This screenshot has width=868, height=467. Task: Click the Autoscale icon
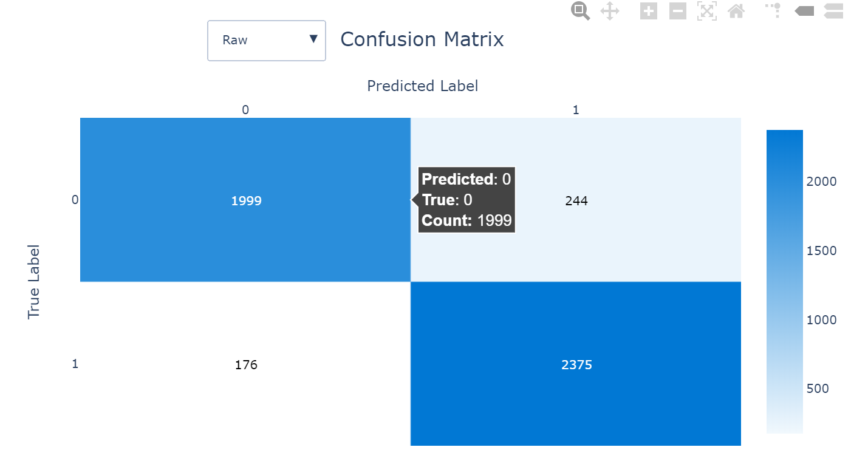pyautogui.click(x=707, y=11)
